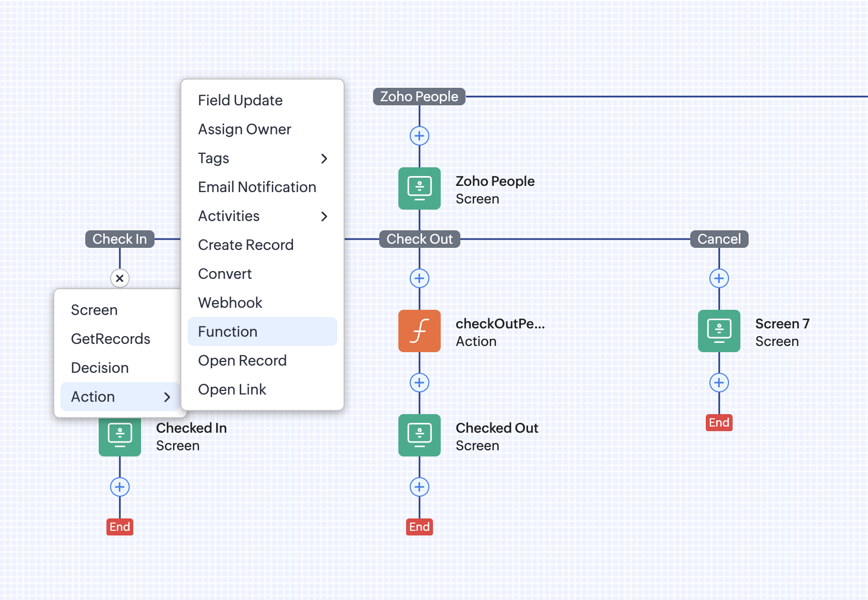
Task: Expand the Action submenu chevron
Action: [x=167, y=397]
